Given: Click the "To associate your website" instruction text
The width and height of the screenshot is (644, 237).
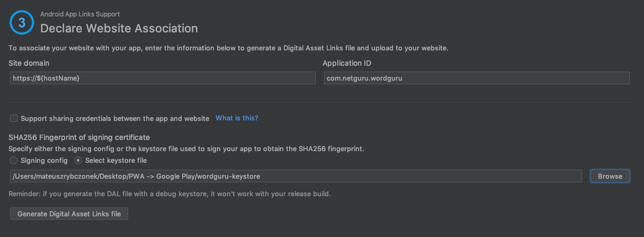Looking at the screenshot, I should point(228,48).
